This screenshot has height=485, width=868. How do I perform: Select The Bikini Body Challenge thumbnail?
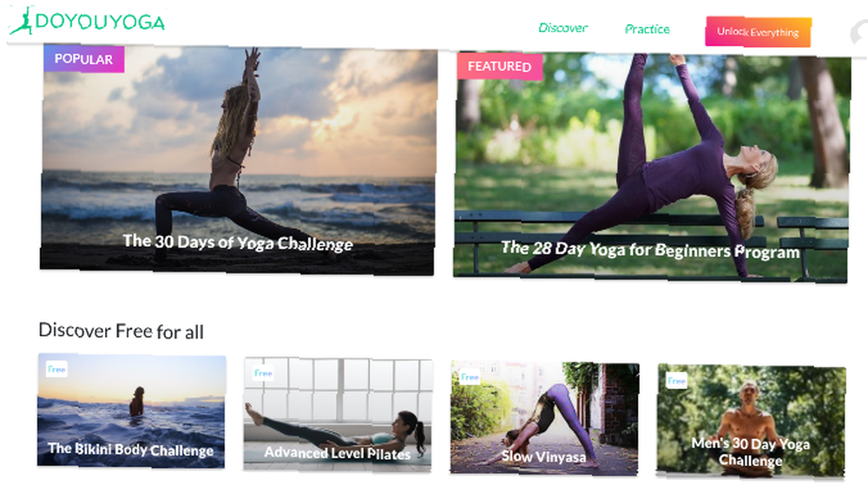131,411
